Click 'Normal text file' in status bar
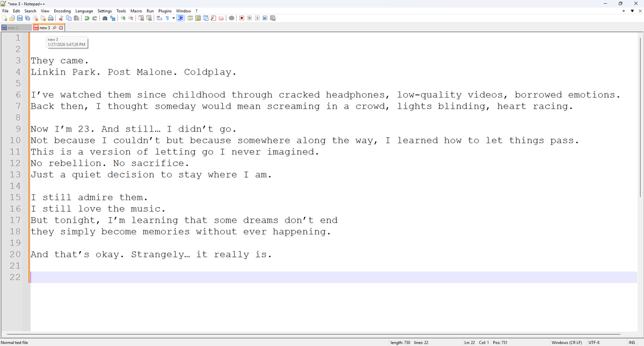The height and width of the screenshot is (346, 644). 14,342
